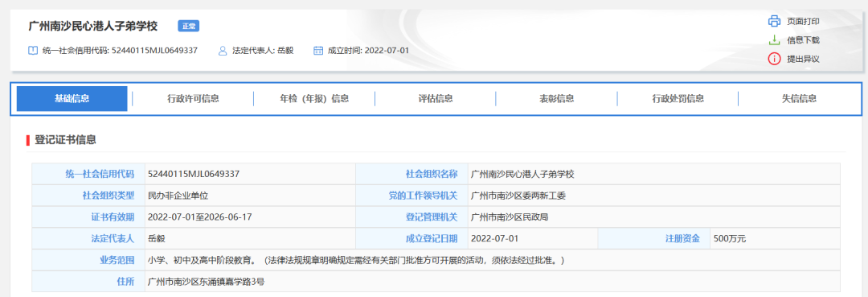The width and height of the screenshot is (868, 297).
Task: Click the value 2022-07-01至2026-06-17
Action: coord(200,217)
